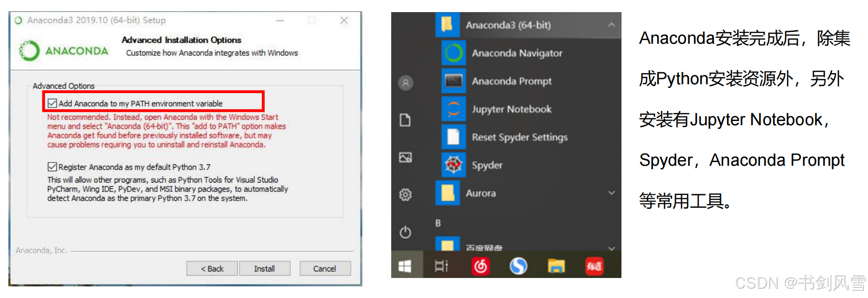
Task: Open Settings gear in Start sidebar
Action: coord(406,195)
